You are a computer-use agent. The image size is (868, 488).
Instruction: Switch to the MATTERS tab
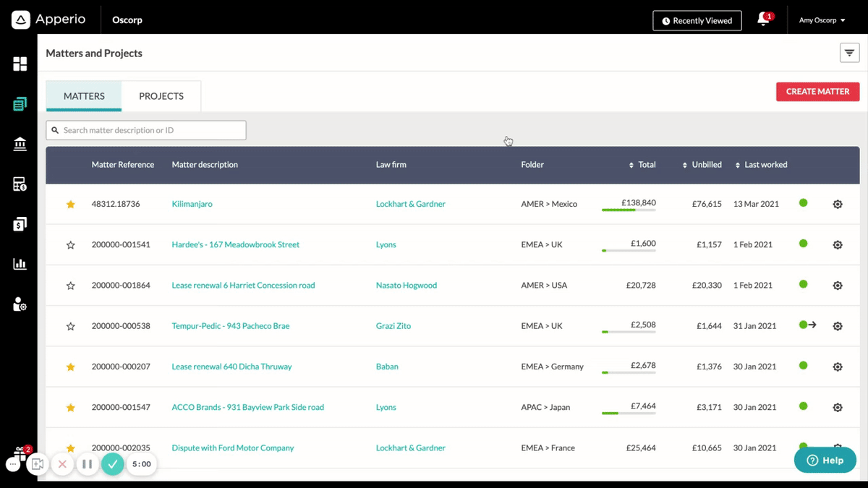pos(84,96)
